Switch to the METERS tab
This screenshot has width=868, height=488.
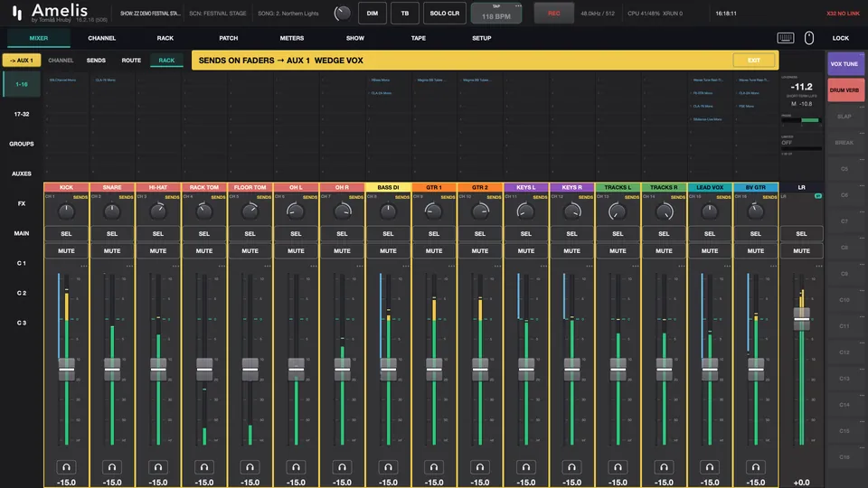click(x=292, y=38)
